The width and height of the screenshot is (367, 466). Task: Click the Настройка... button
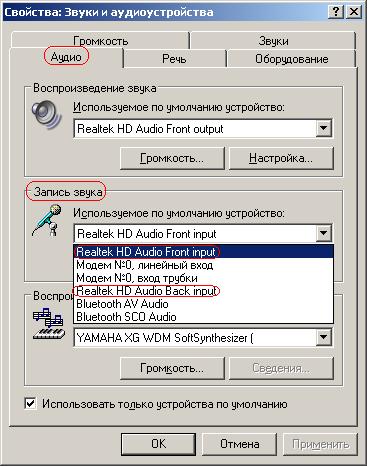tap(281, 158)
